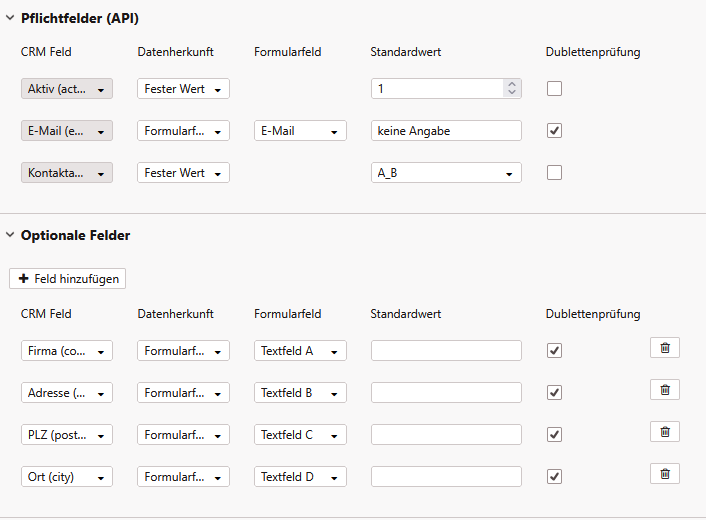Screen dimensions: 706x520
Task: Open the Textfeld C Formularfeld dropdown
Action: click(x=300, y=435)
